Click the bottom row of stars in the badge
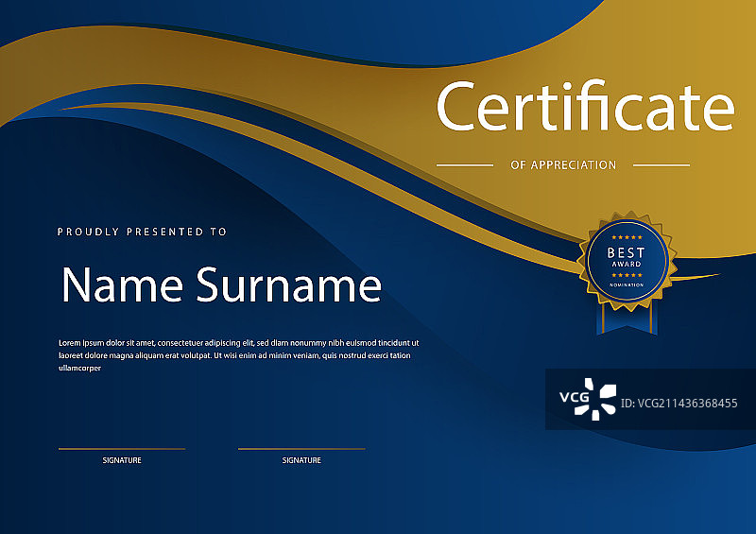The height and width of the screenshot is (534, 756). pyautogui.click(x=626, y=275)
